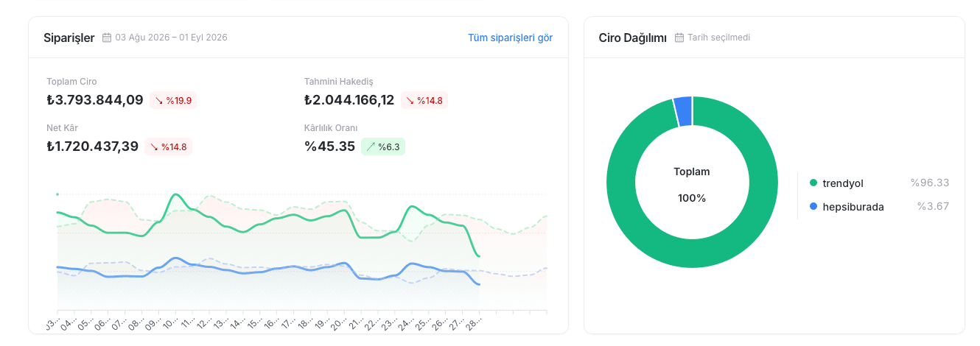Click the small blue hepsiburada donut segment
This screenshot has width=980, height=346.
pos(683,111)
